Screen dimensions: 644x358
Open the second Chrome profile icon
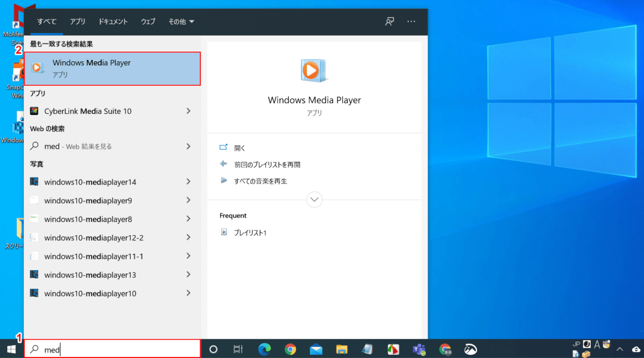click(x=445, y=349)
